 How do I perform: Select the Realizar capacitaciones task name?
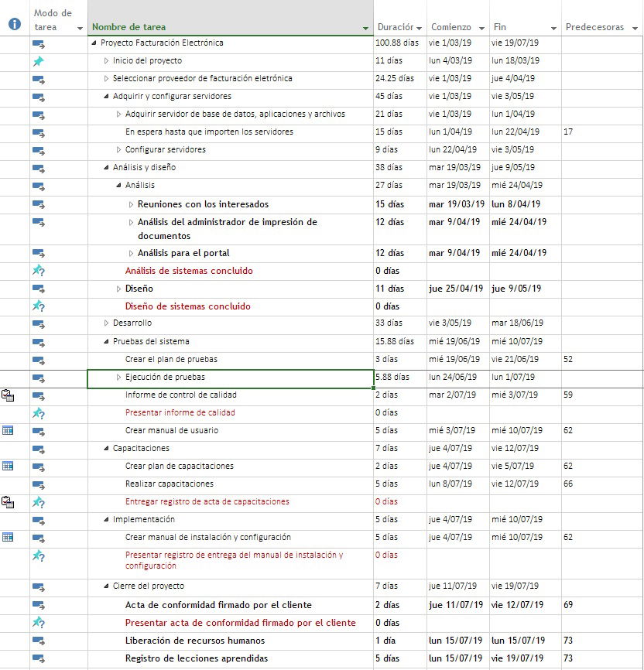pos(170,484)
